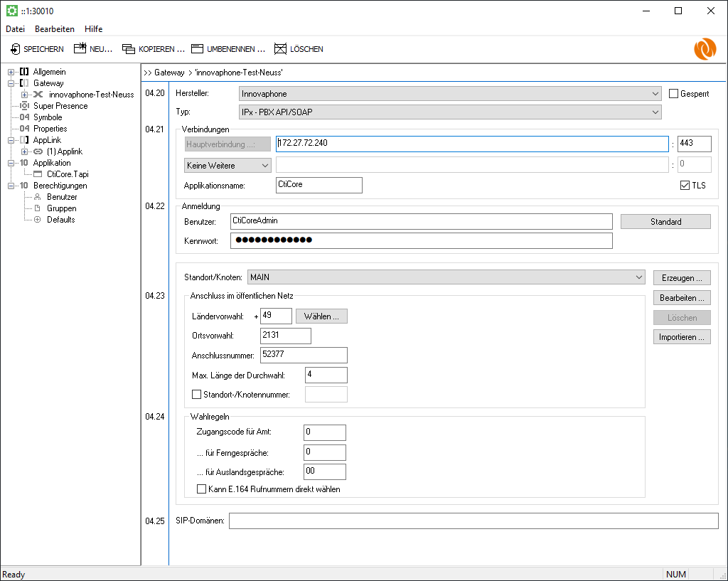Click into the SIP-Domänen field

473,521
